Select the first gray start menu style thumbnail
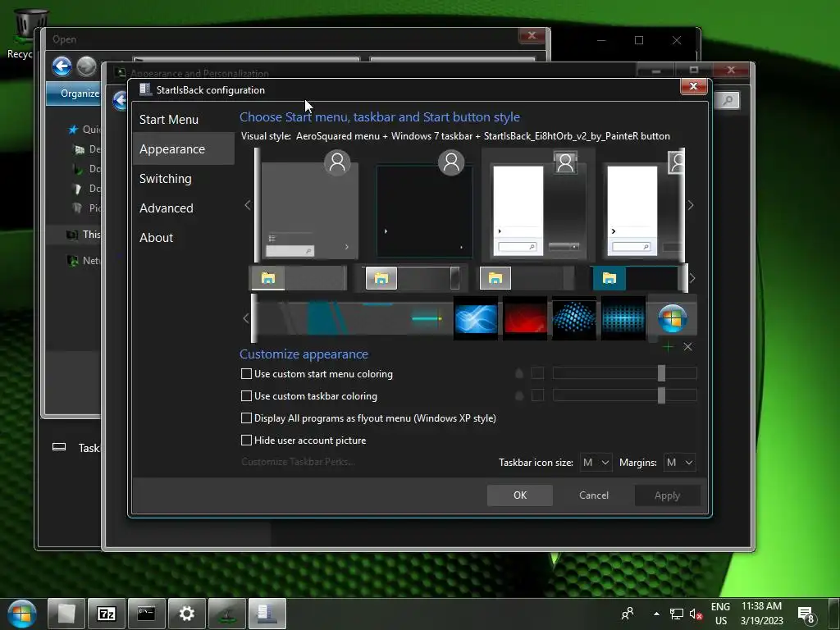 click(309, 205)
